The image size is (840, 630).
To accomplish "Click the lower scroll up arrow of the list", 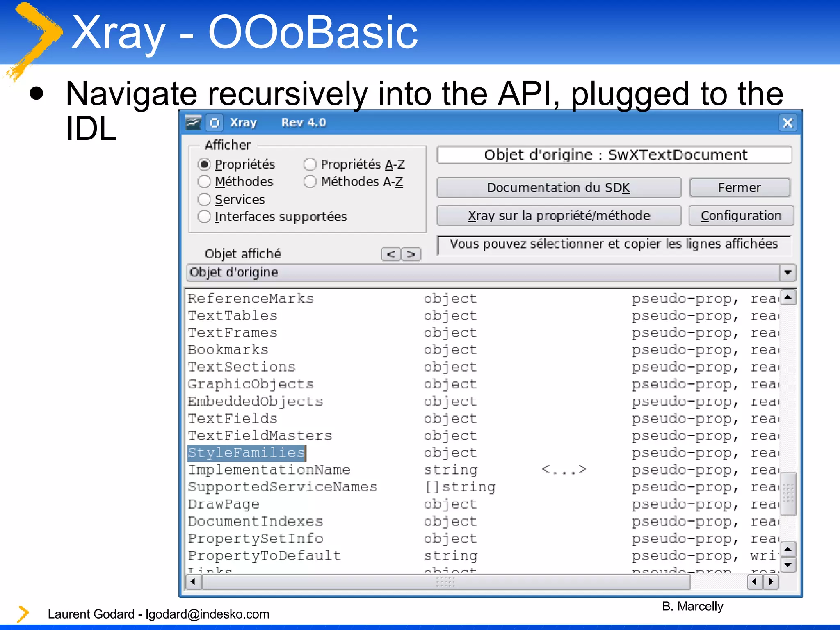I will [788, 549].
